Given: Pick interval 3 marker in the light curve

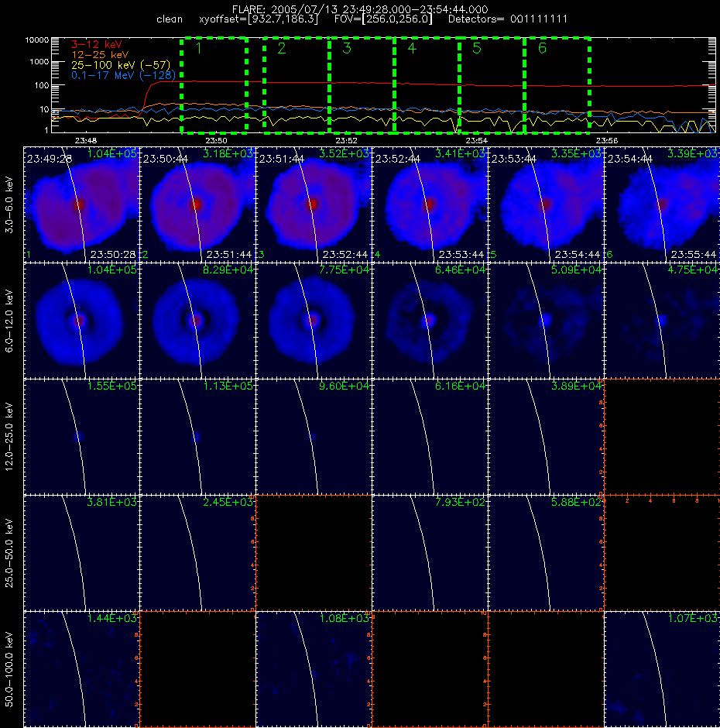Looking at the screenshot, I should click(347, 48).
